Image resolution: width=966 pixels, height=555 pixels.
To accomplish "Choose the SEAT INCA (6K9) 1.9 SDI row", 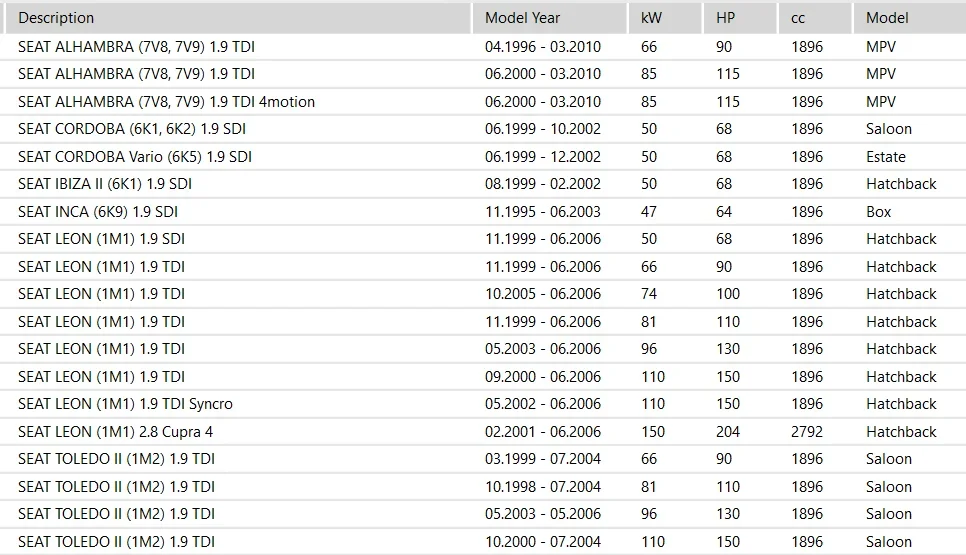I will click(x=98, y=212).
